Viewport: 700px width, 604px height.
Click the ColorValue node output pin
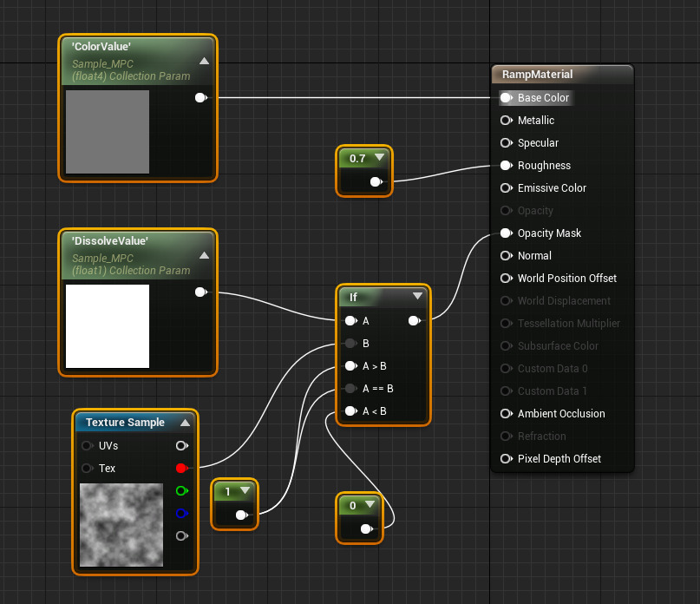coord(200,98)
